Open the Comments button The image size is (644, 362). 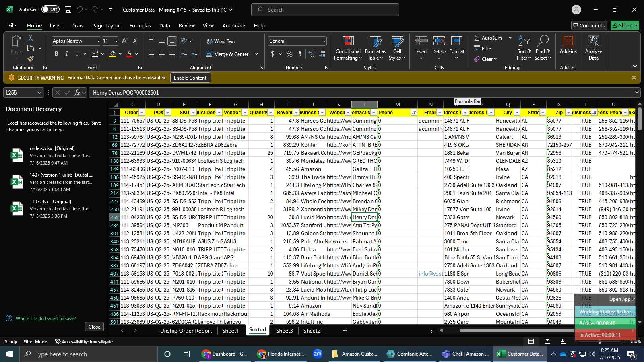coord(588,25)
